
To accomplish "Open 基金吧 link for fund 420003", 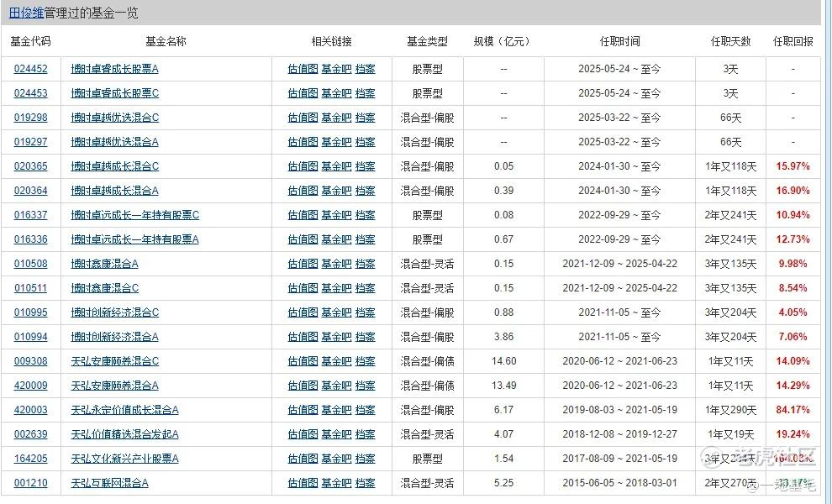I will [x=336, y=410].
